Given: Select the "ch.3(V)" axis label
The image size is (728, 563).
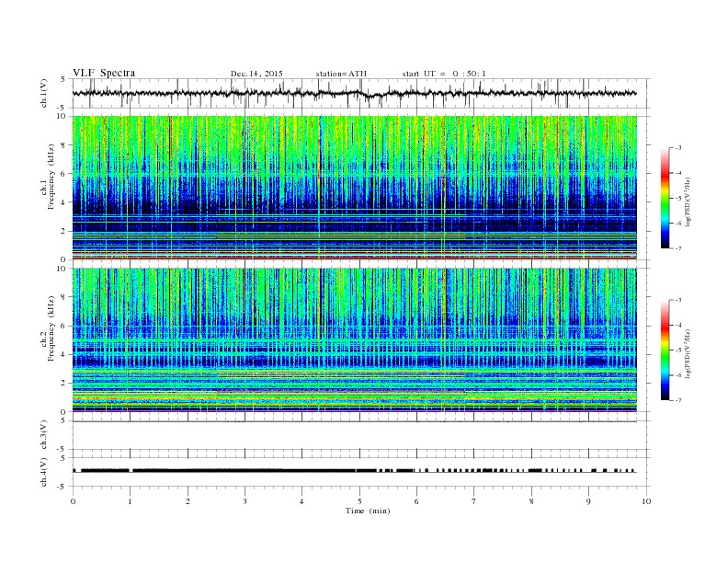Looking at the screenshot, I should click(44, 435).
